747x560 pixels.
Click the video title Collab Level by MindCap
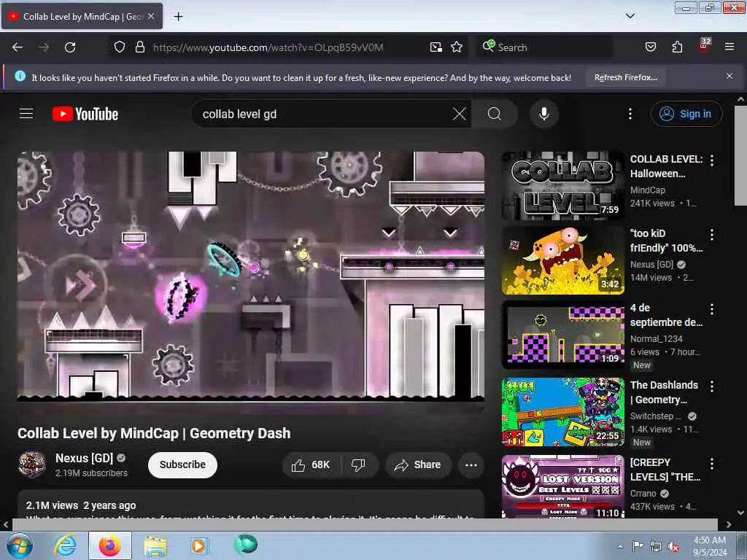click(154, 433)
